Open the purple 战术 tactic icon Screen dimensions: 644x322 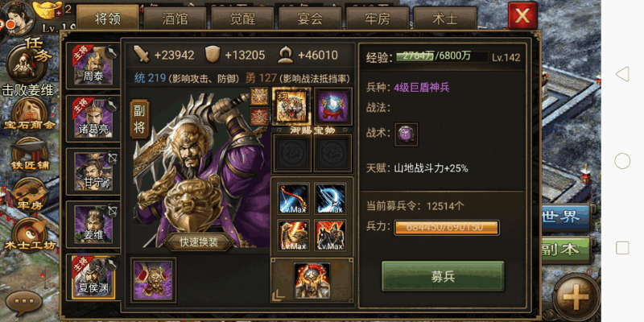(x=407, y=134)
